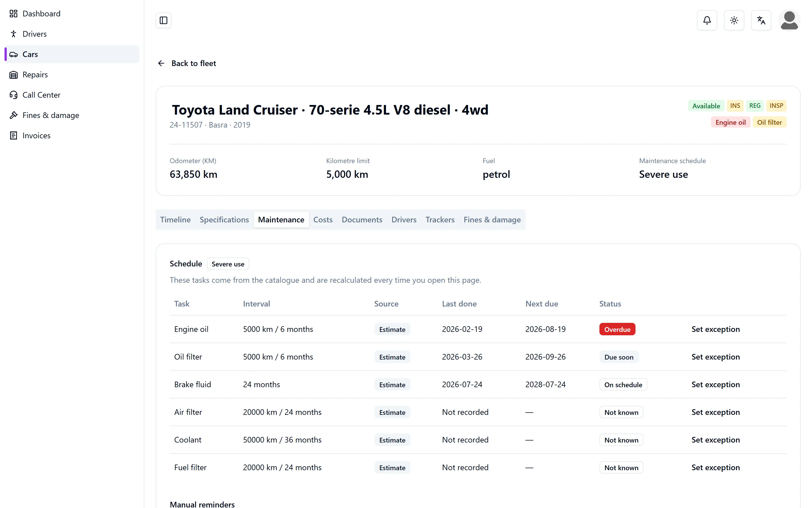Screen dimensions: 812x508
Task: Click the Not known badge for Fuel filter
Action: [621, 468]
